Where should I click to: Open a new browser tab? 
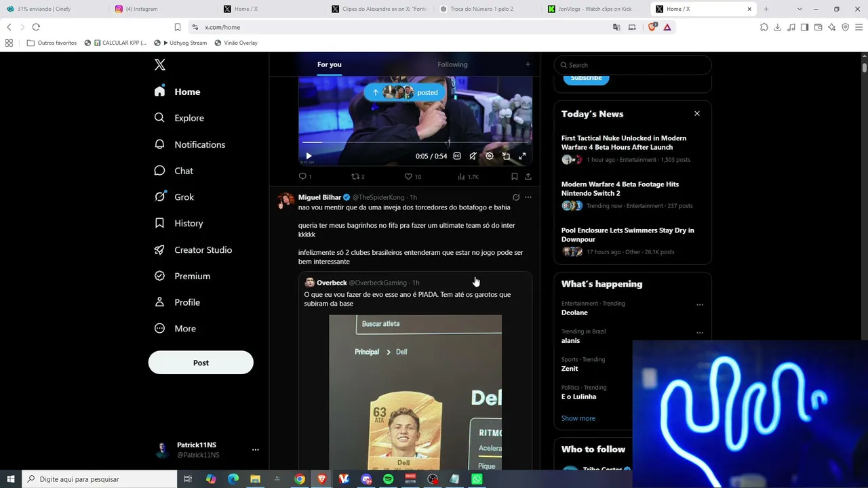coord(766,9)
